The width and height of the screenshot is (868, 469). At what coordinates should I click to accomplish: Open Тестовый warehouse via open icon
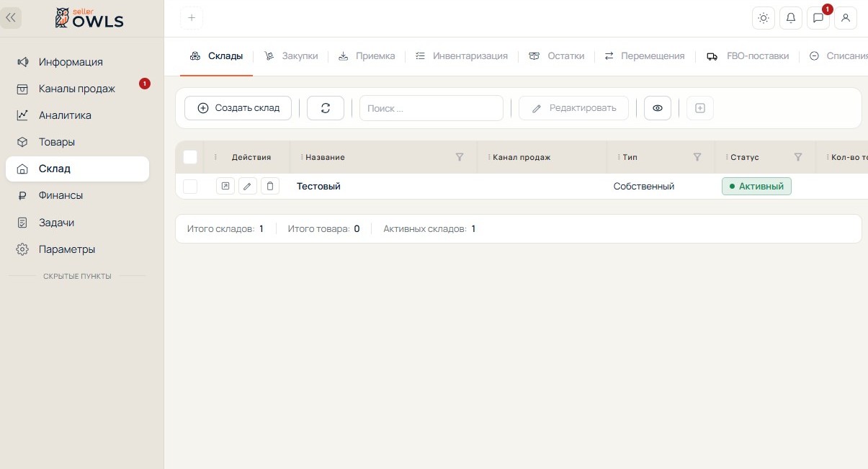tap(225, 187)
